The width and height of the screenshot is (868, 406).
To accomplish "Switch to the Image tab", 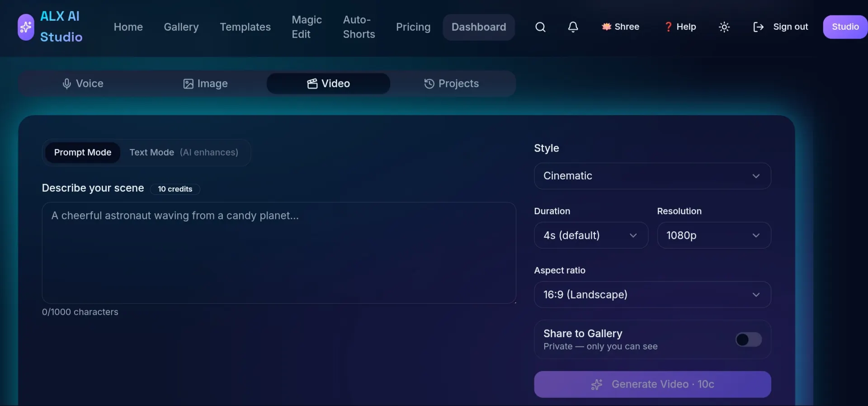I will pos(206,84).
